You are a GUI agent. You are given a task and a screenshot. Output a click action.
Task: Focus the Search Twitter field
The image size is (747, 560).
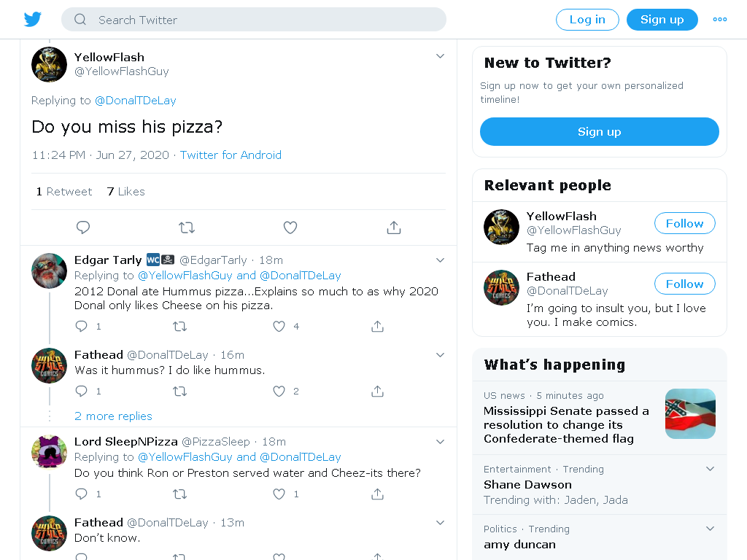coord(253,20)
